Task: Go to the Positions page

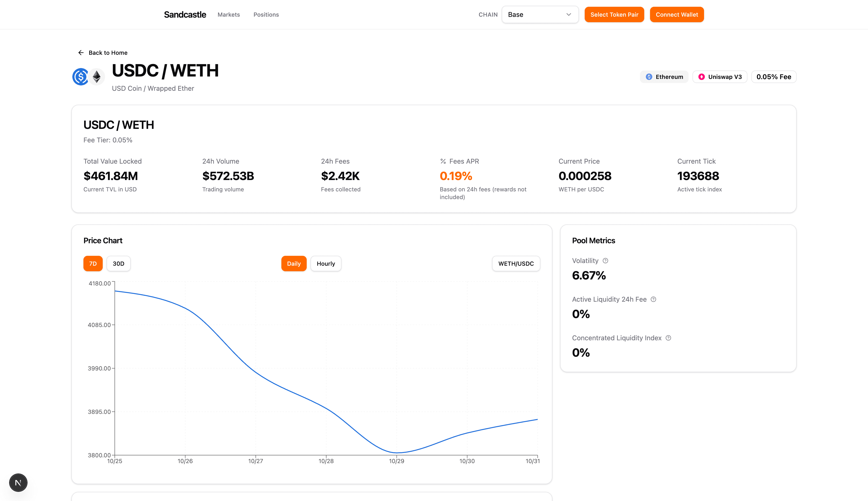Action: (266, 14)
